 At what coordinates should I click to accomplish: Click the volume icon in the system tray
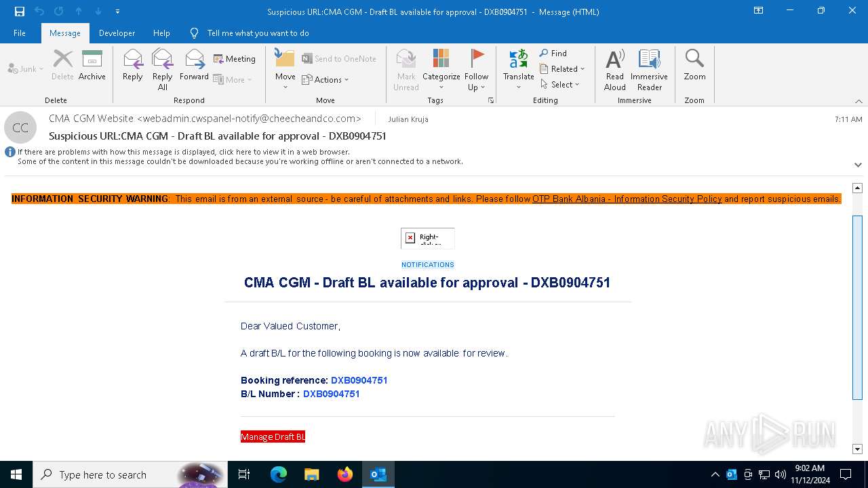(x=781, y=474)
